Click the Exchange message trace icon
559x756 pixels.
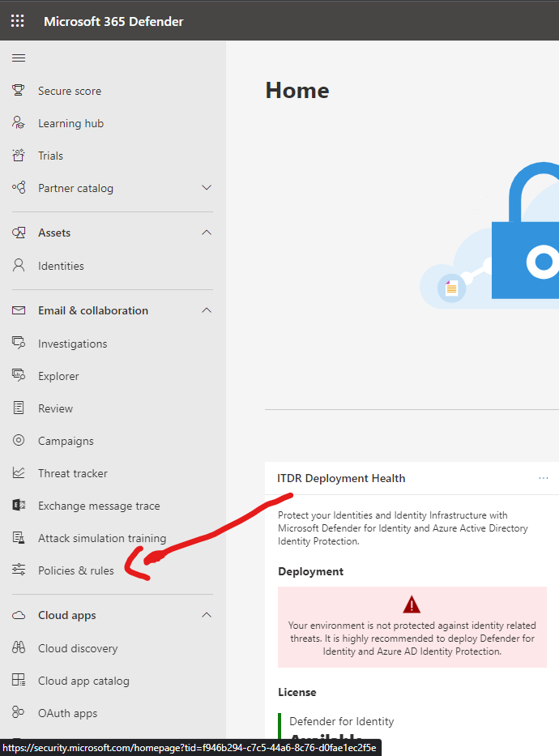pyautogui.click(x=19, y=505)
